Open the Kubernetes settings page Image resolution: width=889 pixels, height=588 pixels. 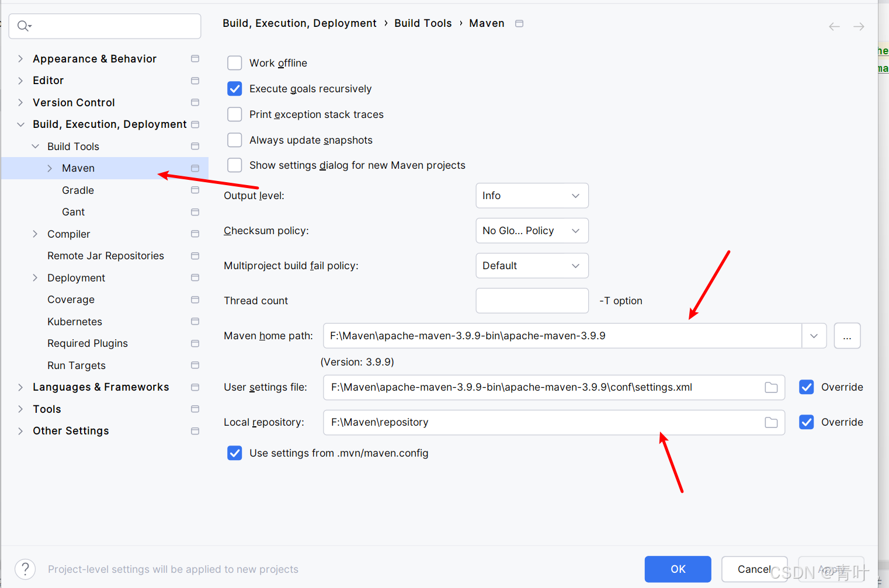tap(75, 322)
